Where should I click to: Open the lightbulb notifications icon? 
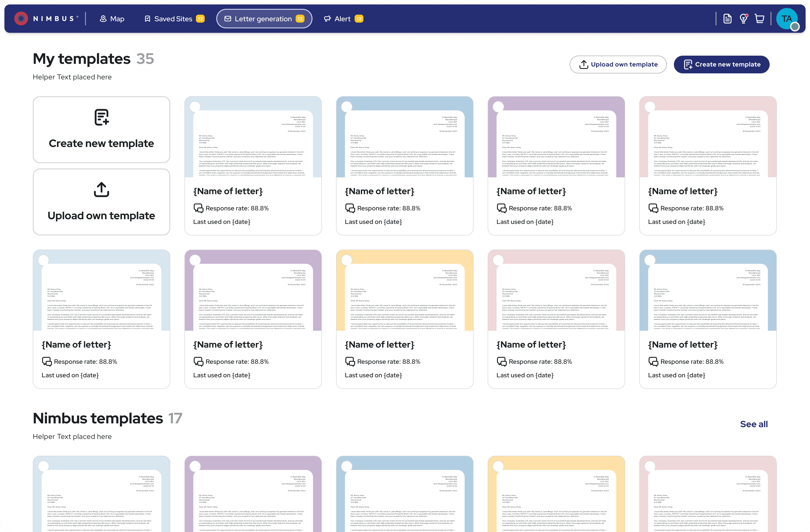[x=744, y=18]
